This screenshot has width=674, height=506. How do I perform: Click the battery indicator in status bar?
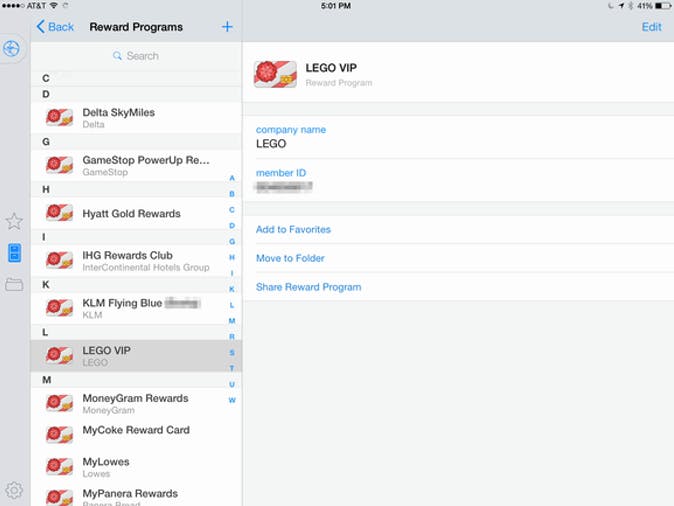pyautogui.click(x=663, y=6)
